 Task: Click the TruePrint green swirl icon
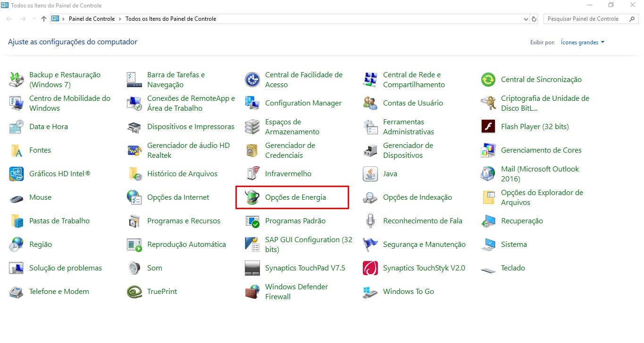click(134, 292)
